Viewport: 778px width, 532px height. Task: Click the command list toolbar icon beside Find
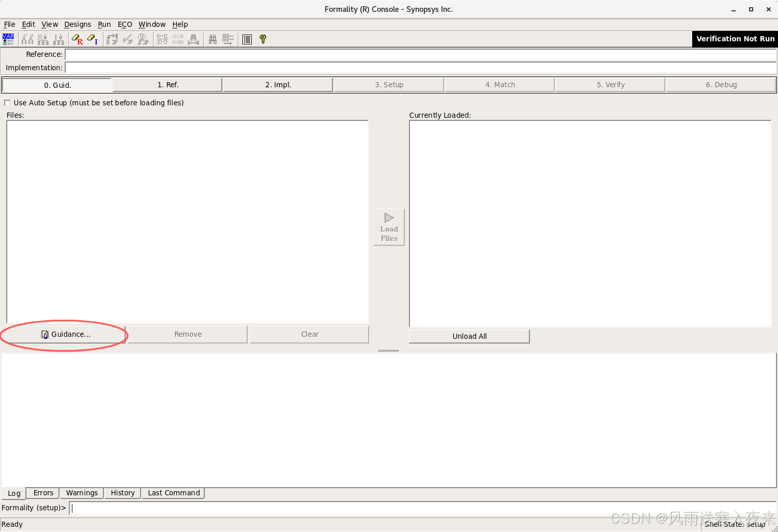tap(227, 39)
